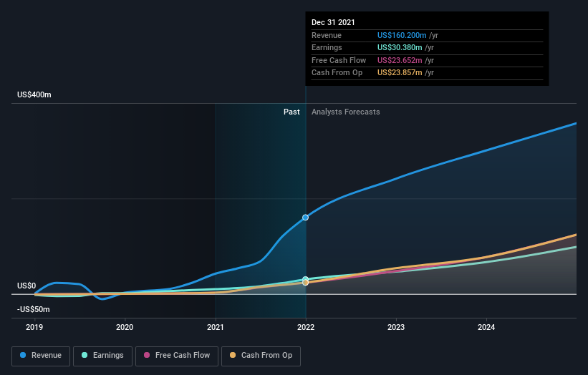Select the 2024 x-axis label
The height and width of the screenshot is (375, 588).
[486, 328]
